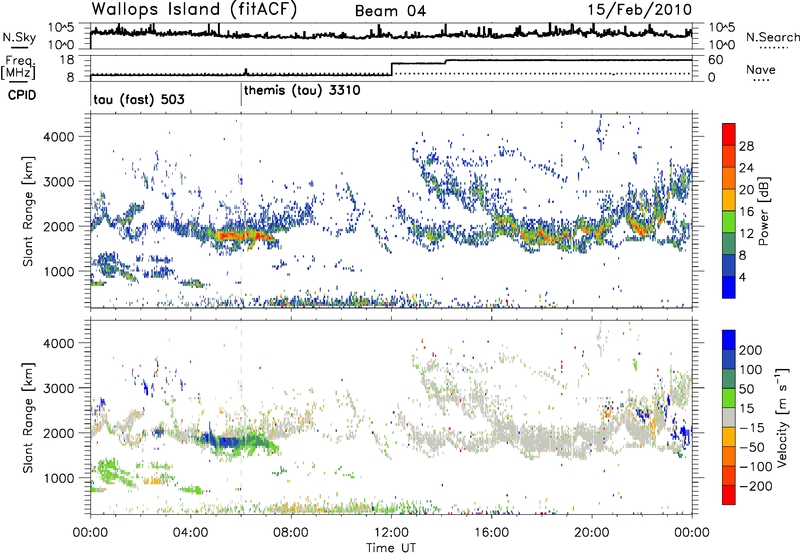Click the '16:00' time tick label

tap(491, 533)
